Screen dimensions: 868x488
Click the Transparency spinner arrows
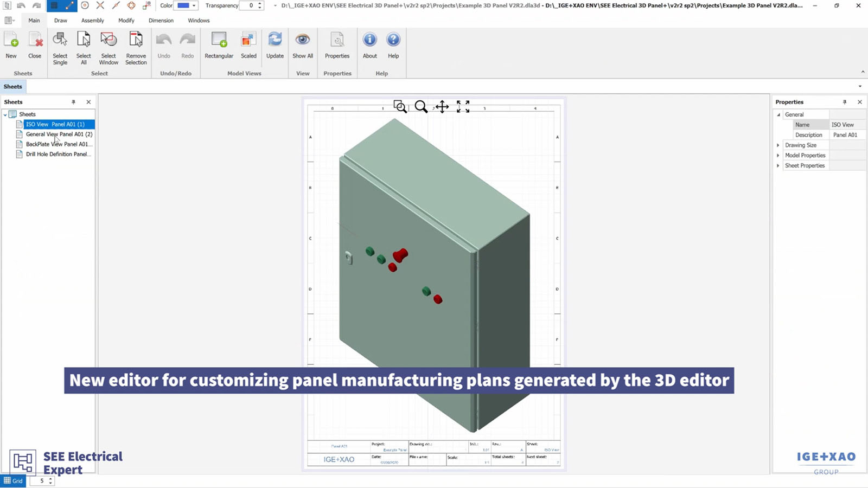click(x=260, y=5)
